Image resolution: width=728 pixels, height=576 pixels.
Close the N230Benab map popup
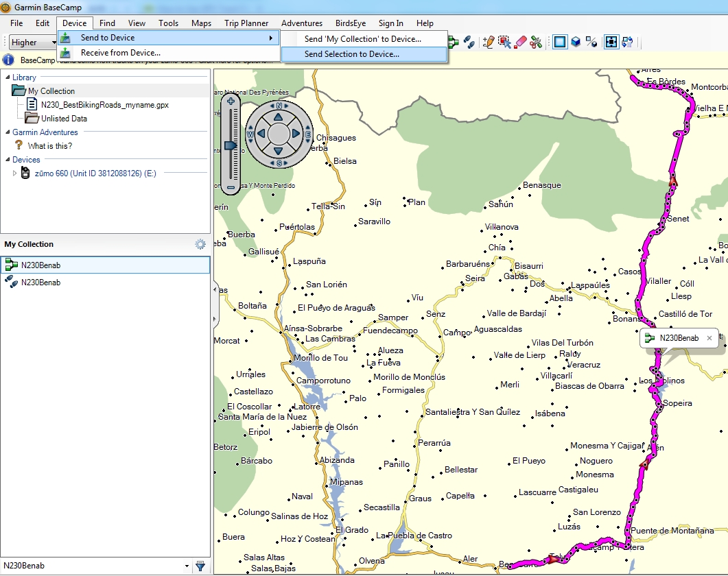709,338
